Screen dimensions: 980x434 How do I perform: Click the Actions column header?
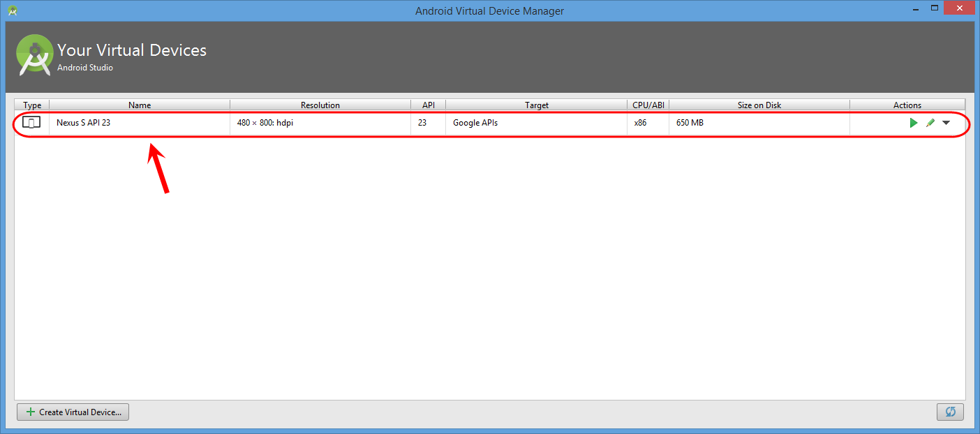(x=907, y=105)
